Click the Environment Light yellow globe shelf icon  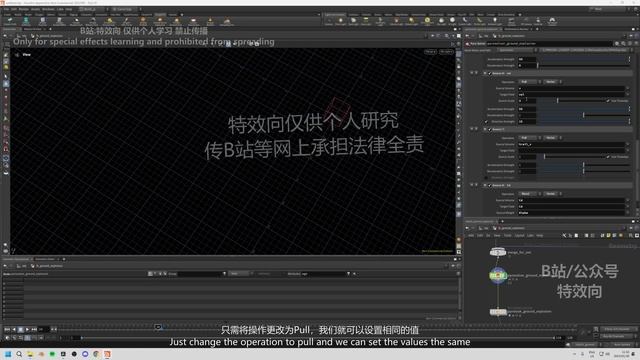tap(427, 21)
